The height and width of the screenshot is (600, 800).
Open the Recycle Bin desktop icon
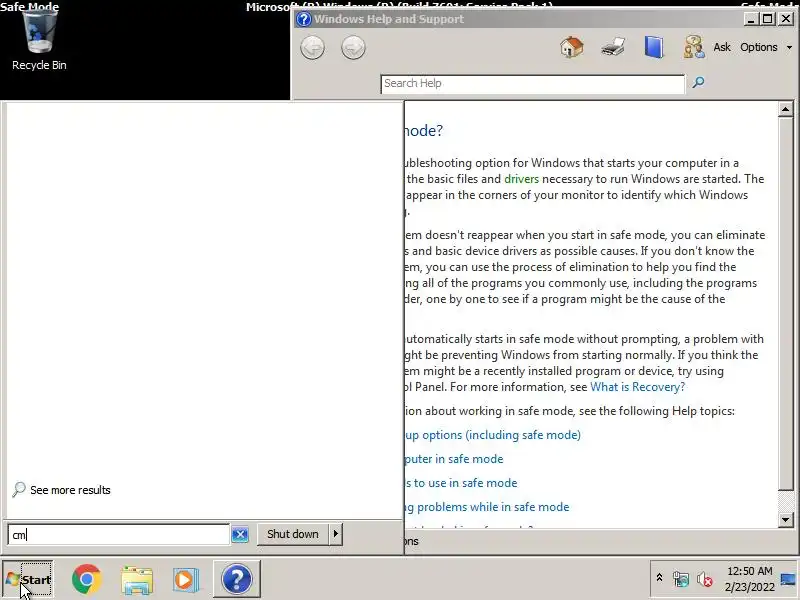[x=39, y=41]
